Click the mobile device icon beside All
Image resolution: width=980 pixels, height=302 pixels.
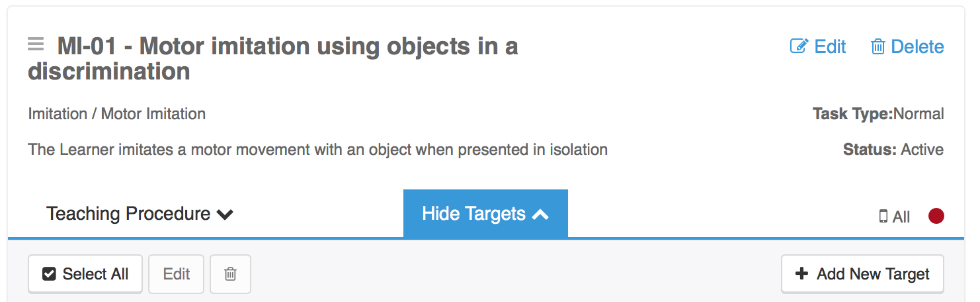point(883,217)
